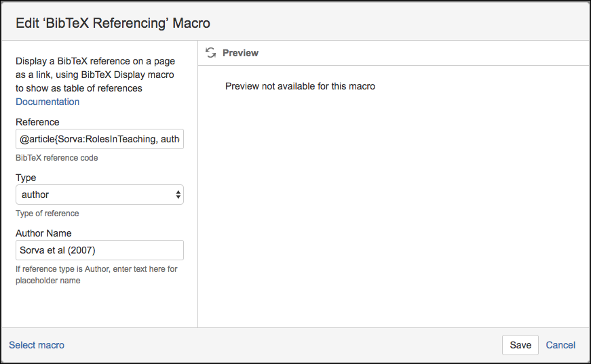Select the 'Reference' field label
The image size is (591, 364).
pos(37,122)
